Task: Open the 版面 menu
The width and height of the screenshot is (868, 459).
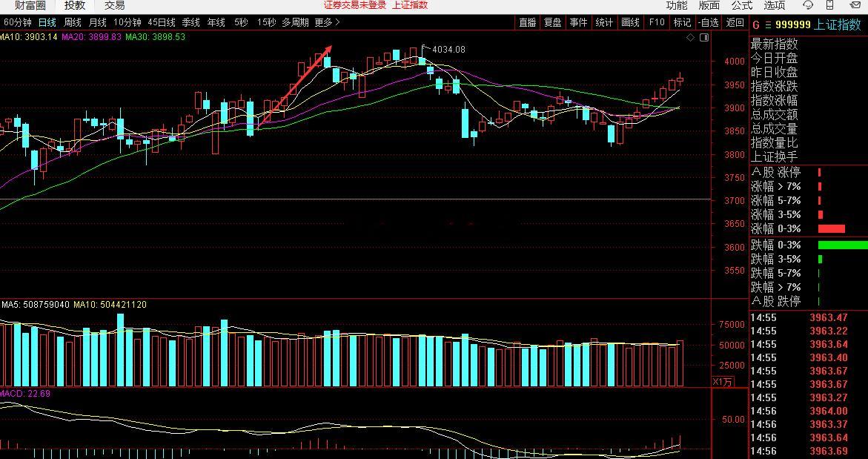Action: coord(709,5)
